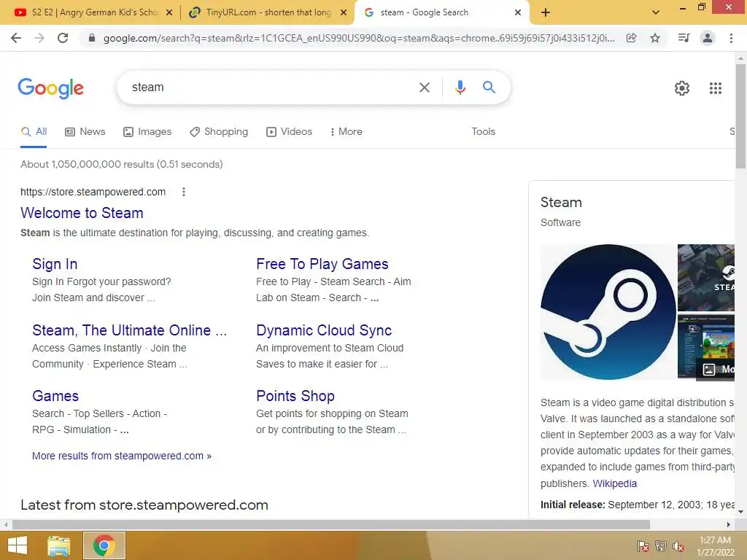Close the Angry German Kid's YouTube tab
The image size is (747, 560).
tap(169, 12)
